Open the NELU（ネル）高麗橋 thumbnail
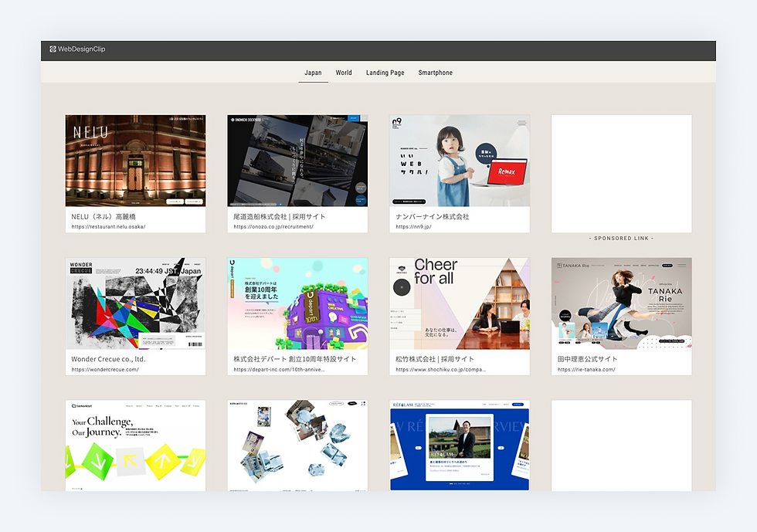757x532 pixels. pos(135,161)
